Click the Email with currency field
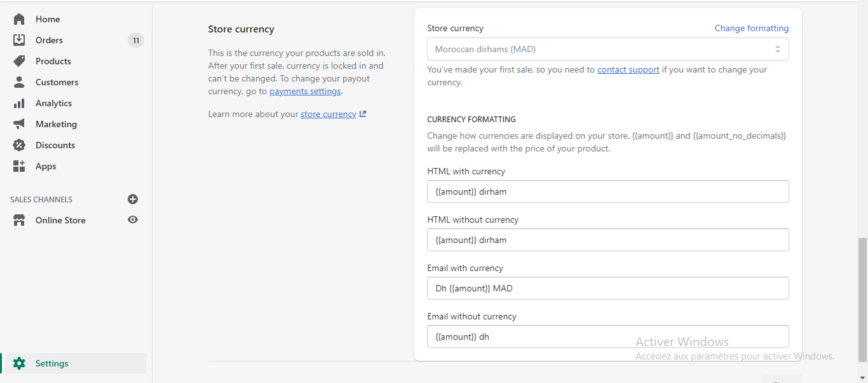 607,288
